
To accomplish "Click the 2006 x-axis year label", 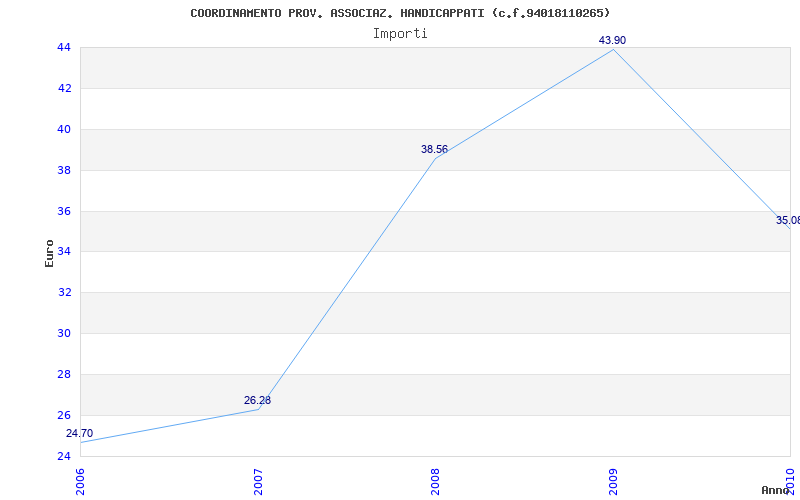I will (x=80, y=482).
